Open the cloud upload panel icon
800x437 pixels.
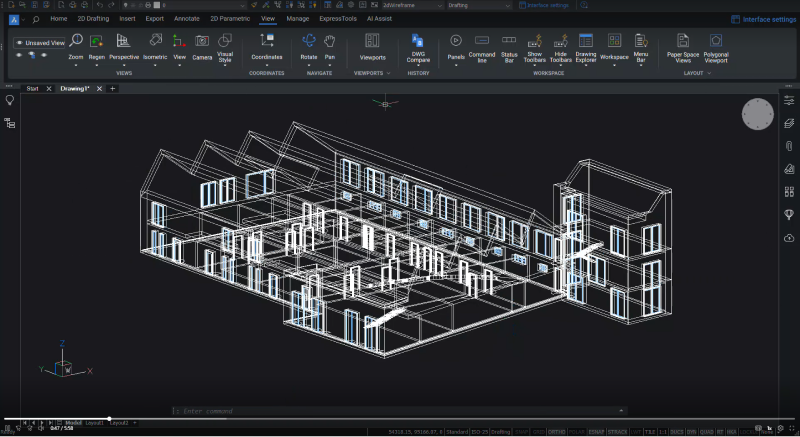789,238
